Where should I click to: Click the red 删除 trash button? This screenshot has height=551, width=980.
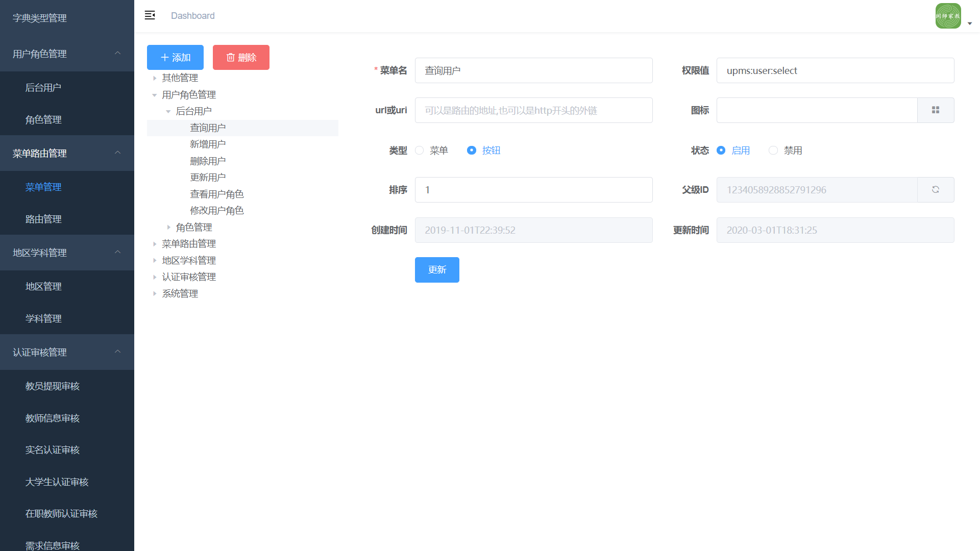pyautogui.click(x=241, y=58)
